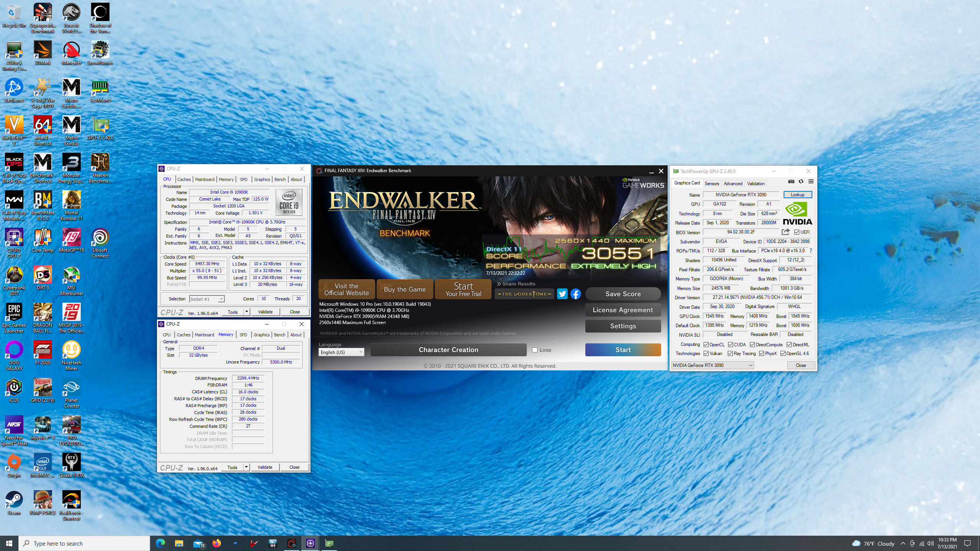The image size is (980, 551).
Task: Show hidden system tray icons chevron
Action: 903,543
